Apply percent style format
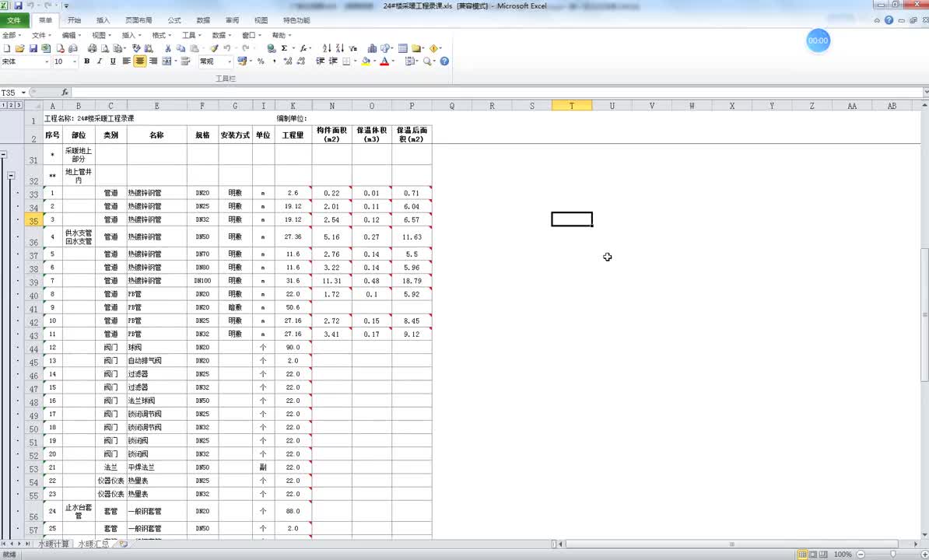The width and height of the screenshot is (929, 560). (261, 61)
